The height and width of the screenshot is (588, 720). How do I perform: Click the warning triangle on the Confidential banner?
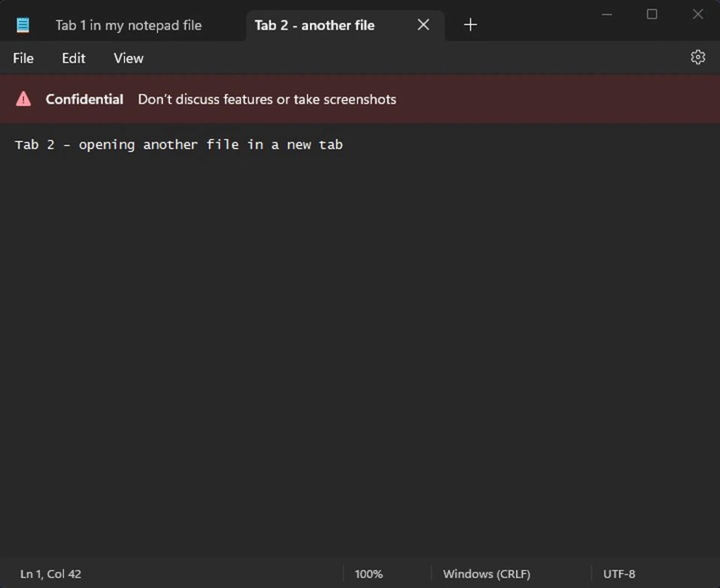(23, 99)
